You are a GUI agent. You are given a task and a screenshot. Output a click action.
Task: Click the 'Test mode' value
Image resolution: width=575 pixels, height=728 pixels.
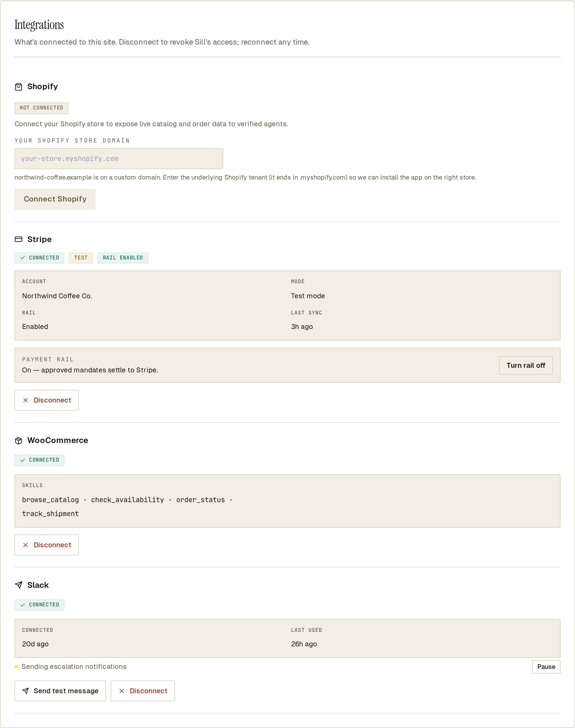tap(308, 296)
